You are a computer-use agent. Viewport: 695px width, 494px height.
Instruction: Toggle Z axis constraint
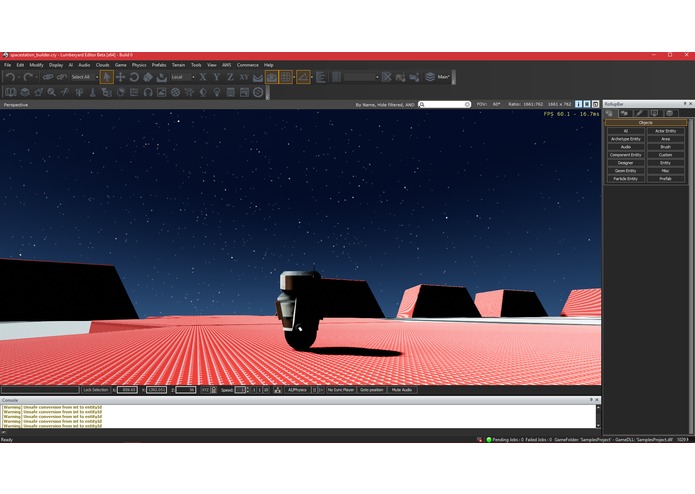pyautogui.click(x=230, y=77)
